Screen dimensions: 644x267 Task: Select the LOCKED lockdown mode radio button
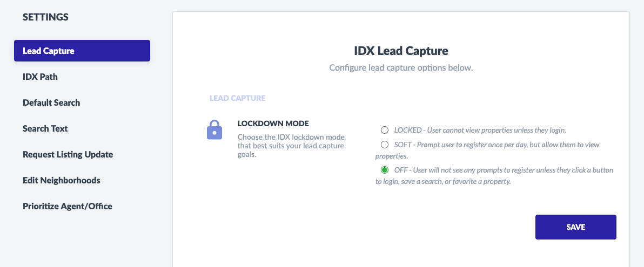(385, 130)
